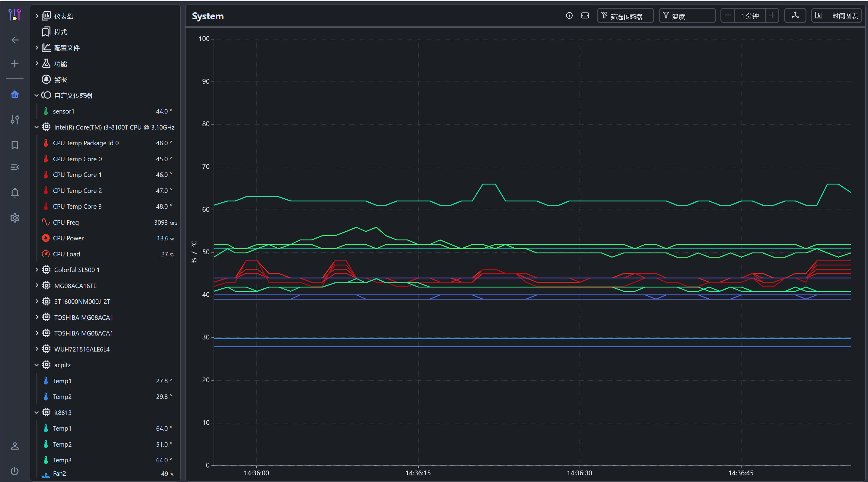Click the app logo at the top left
The width and height of the screenshot is (868, 482).
15,14
